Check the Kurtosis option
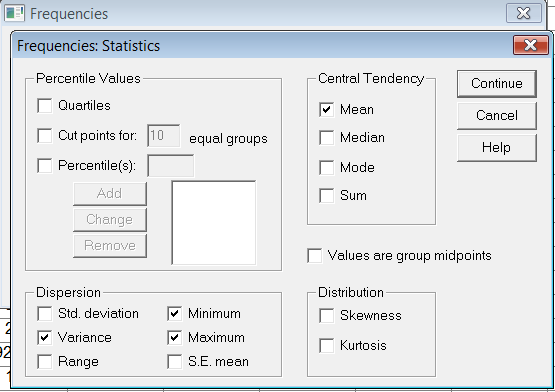Screen dimensions: 555x392 click(326, 346)
